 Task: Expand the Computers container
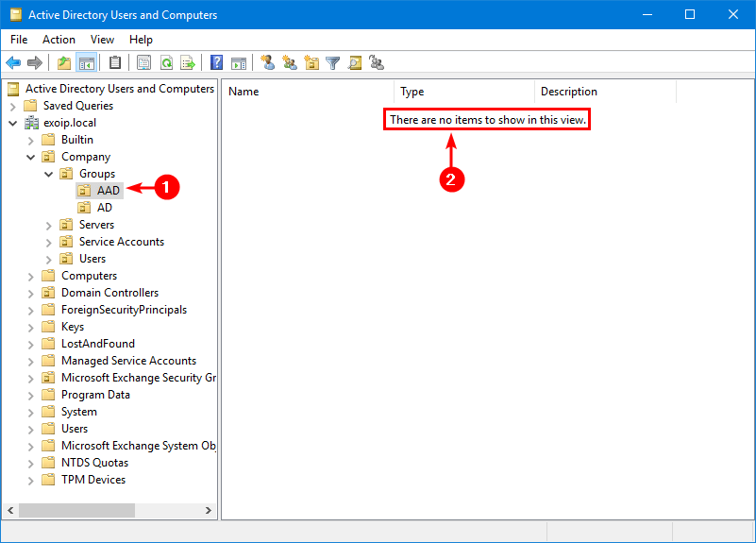(x=31, y=277)
